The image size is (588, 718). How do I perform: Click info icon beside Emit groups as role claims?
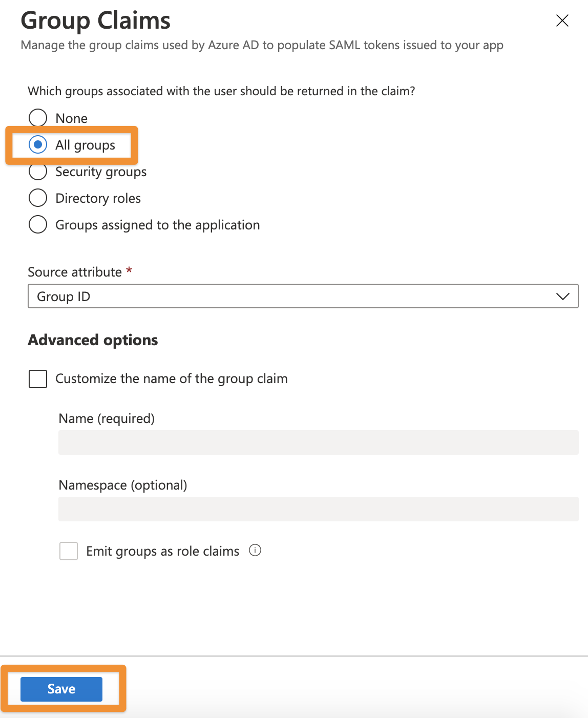[255, 551]
